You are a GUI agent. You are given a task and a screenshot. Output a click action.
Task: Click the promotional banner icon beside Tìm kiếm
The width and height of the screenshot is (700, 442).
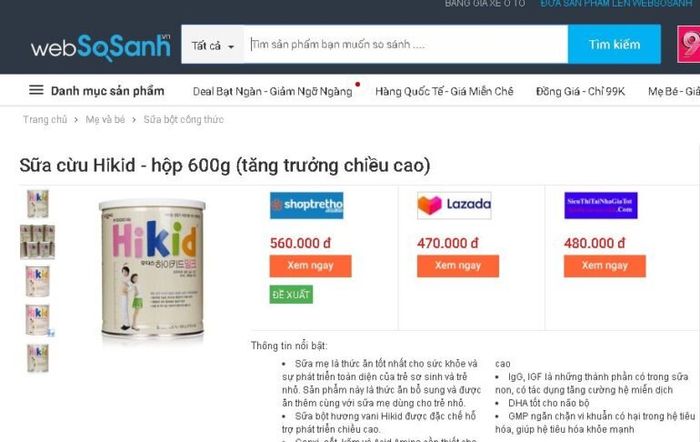688,44
